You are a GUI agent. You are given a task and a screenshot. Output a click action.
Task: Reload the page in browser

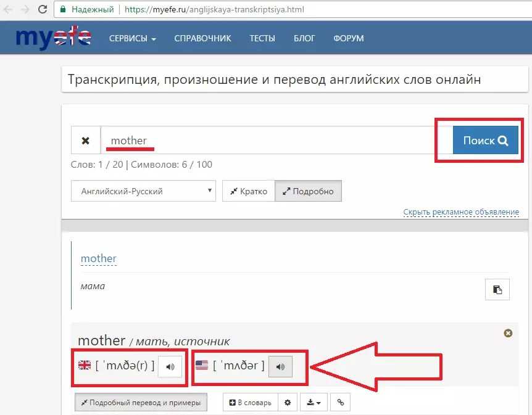coord(42,10)
